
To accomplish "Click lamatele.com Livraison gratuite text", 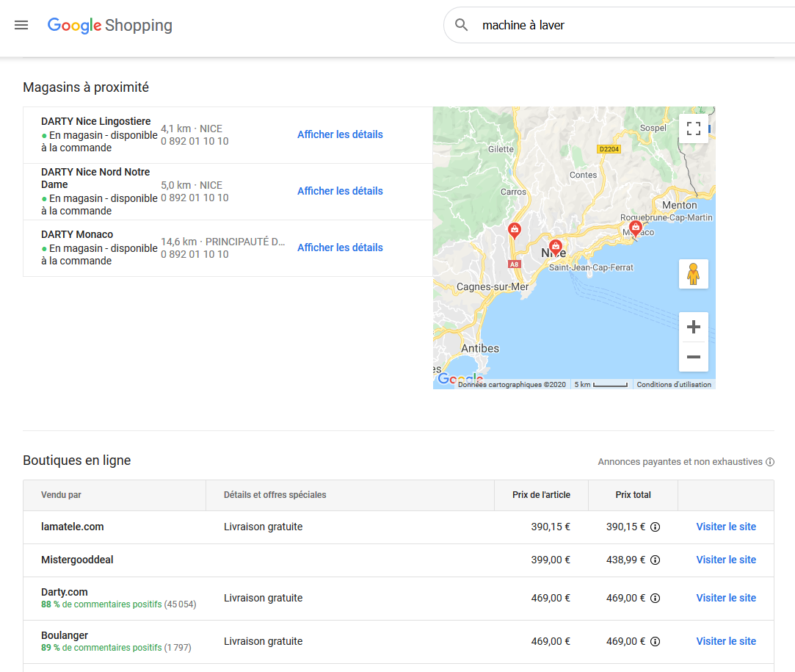I will pyautogui.click(x=263, y=527).
